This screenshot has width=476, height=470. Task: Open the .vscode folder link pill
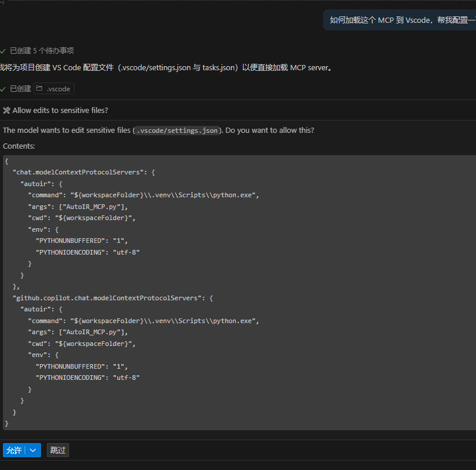(54, 88)
